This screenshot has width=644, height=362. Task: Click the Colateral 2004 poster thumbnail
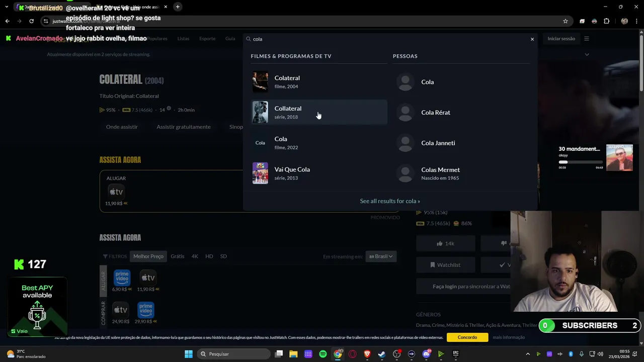pos(260,82)
